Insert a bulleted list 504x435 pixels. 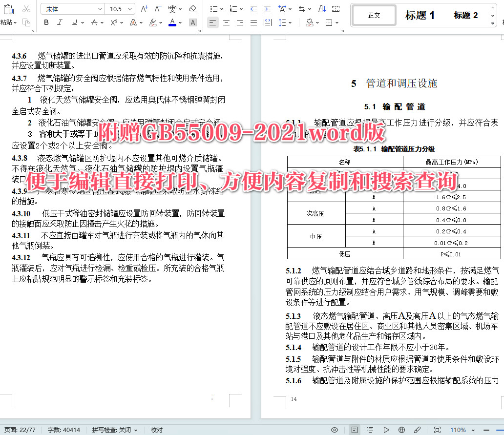(x=214, y=9)
